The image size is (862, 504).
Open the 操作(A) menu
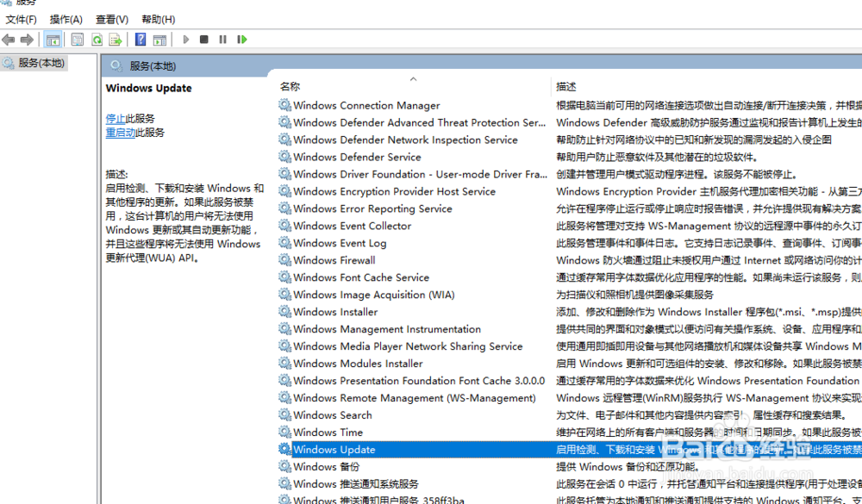pos(66,19)
